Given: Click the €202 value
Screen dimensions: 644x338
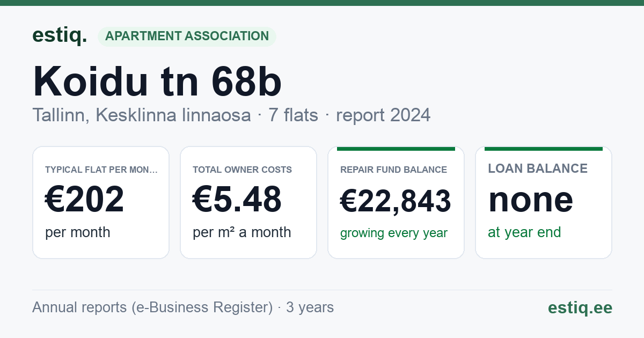Looking at the screenshot, I should (x=85, y=199).
